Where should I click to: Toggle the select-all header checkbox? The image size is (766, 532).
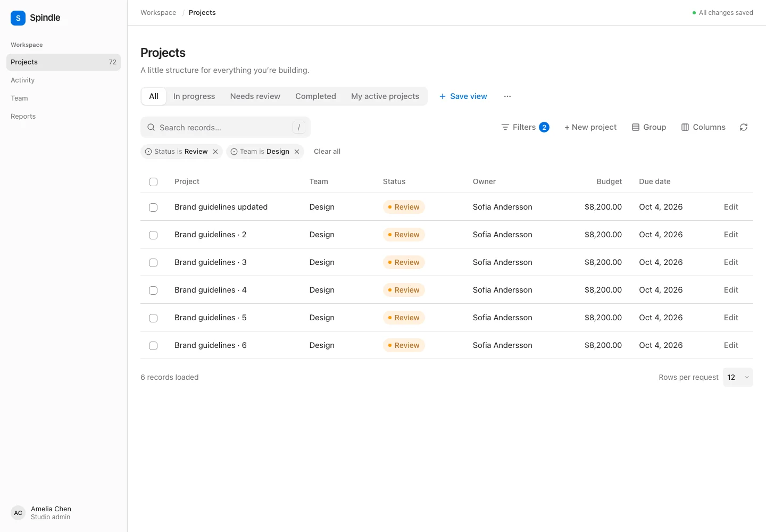(153, 182)
